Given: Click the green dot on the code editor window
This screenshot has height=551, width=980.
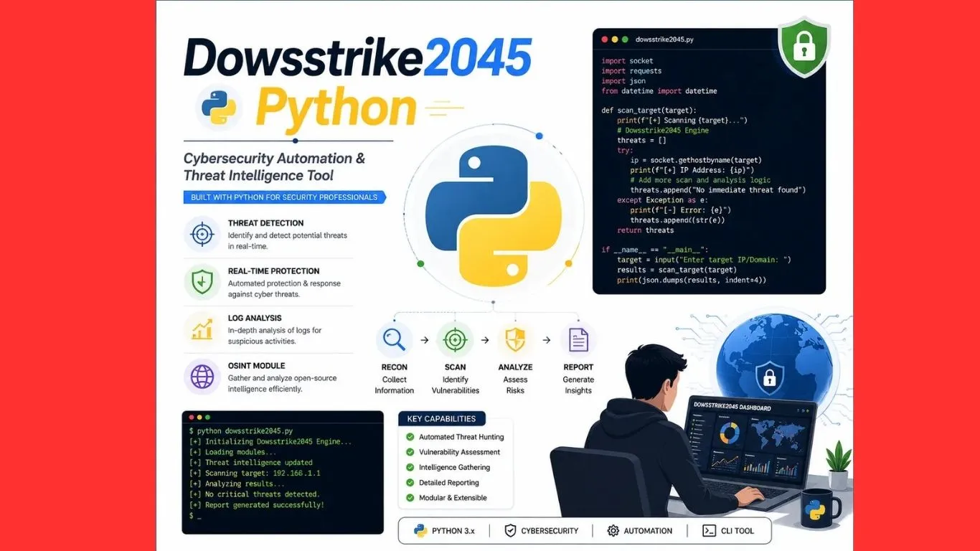Looking at the screenshot, I should (x=625, y=39).
